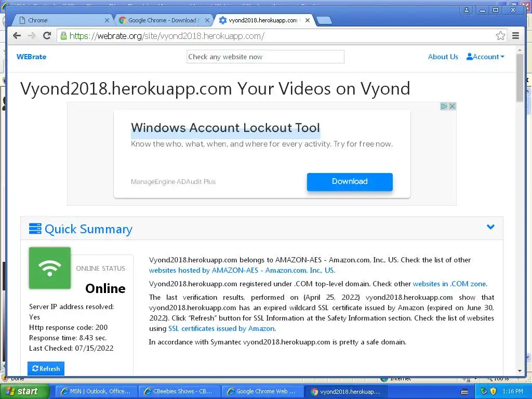Open SSL certificates issued by Amazon link

pos(222,328)
